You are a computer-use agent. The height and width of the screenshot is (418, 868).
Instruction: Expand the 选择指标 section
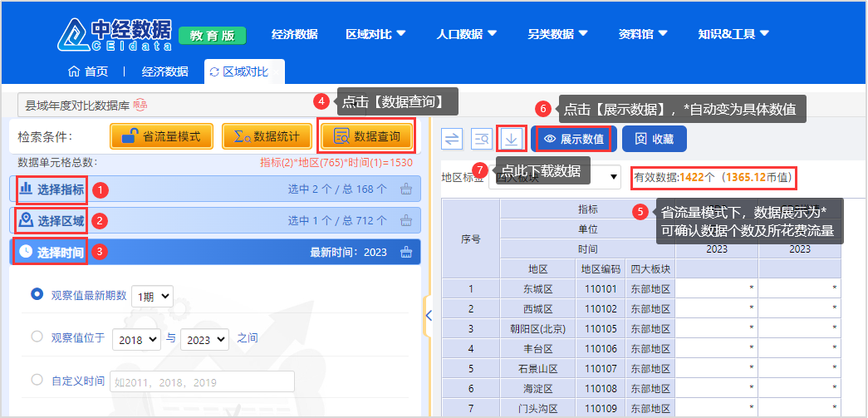(53, 189)
